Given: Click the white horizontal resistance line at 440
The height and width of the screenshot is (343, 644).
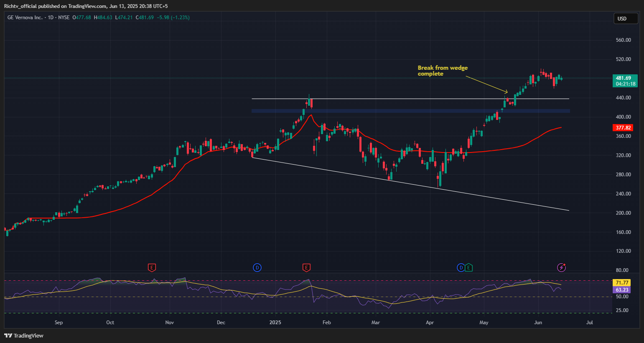Looking at the screenshot, I should [410, 99].
